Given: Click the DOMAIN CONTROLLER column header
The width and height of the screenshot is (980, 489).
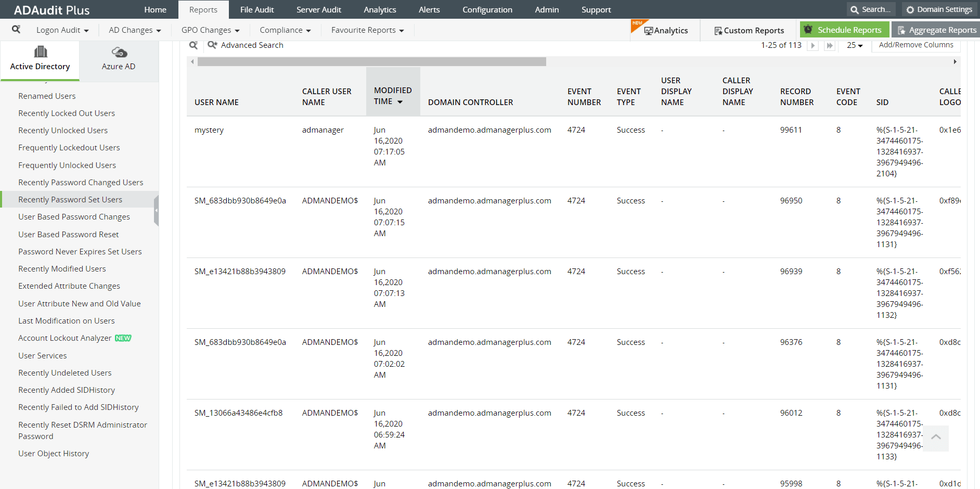Looking at the screenshot, I should tap(470, 102).
